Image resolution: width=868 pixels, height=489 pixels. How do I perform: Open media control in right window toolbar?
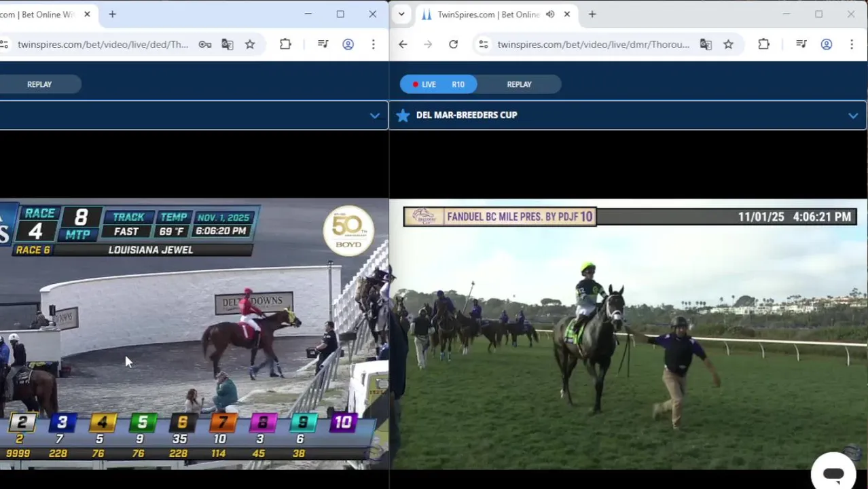(x=801, y=44)
